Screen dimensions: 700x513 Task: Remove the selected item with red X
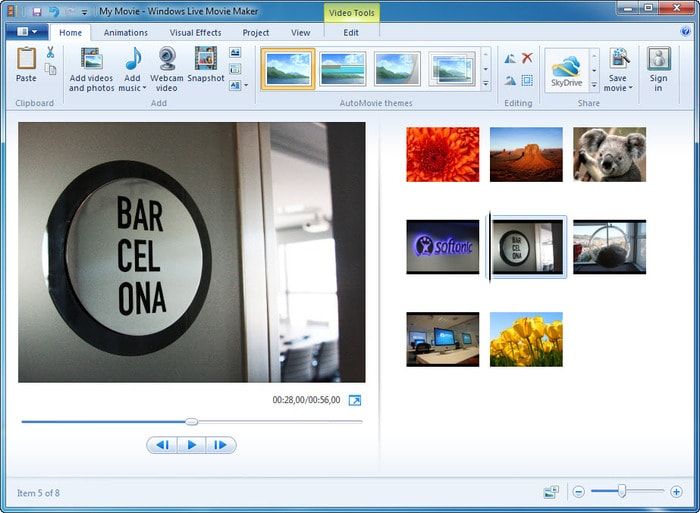click(x=527, y=58)
